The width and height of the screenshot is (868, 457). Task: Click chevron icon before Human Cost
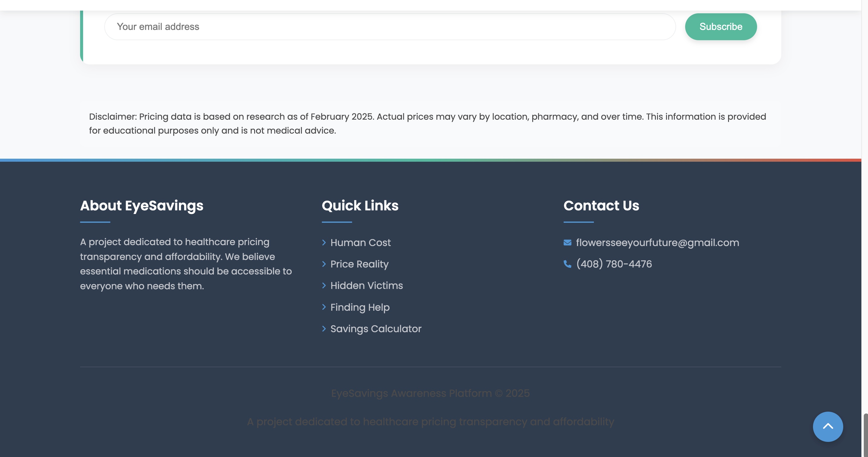click(x=324, y=243)
